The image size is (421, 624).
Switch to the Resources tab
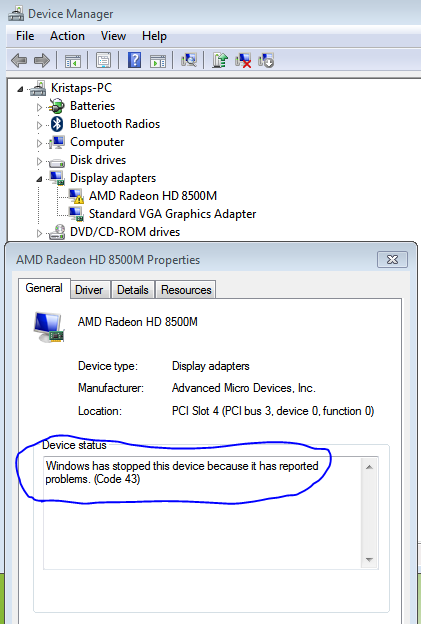186,290
